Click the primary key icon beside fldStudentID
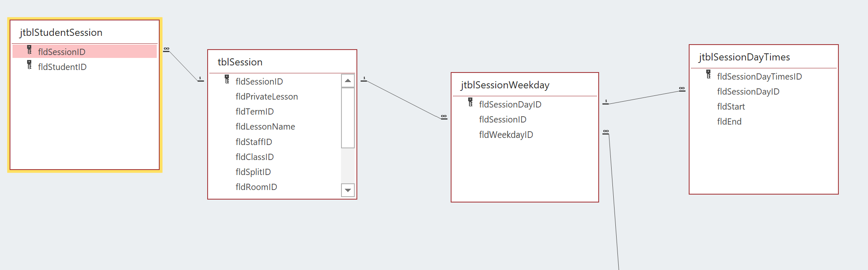This screenshot has width=868, height=270. point(29,65)
